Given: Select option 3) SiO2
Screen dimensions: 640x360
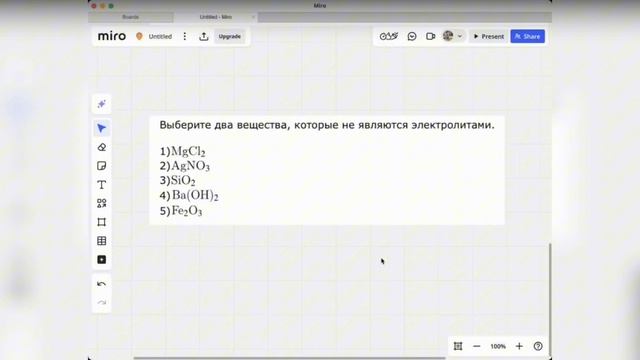Looking at the screenshot, I should coord(178,180).
